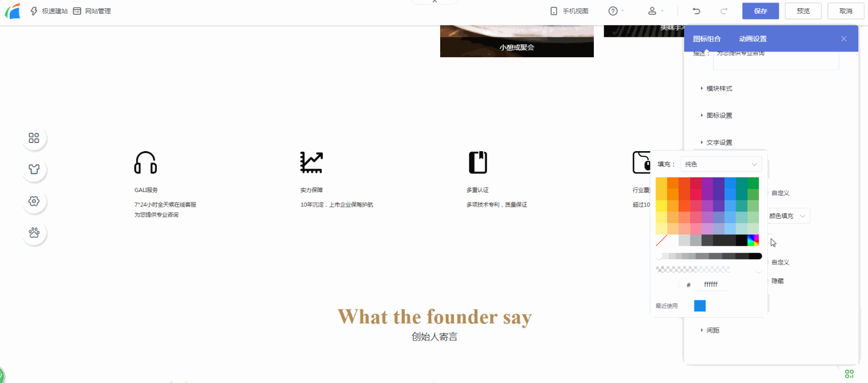The image size is (868, 383).
Task: Open the user account icon menu
Action: (652, 11)
